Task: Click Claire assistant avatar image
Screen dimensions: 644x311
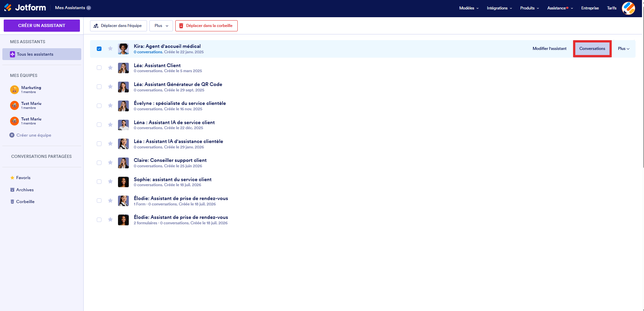Action: (123, 163)
